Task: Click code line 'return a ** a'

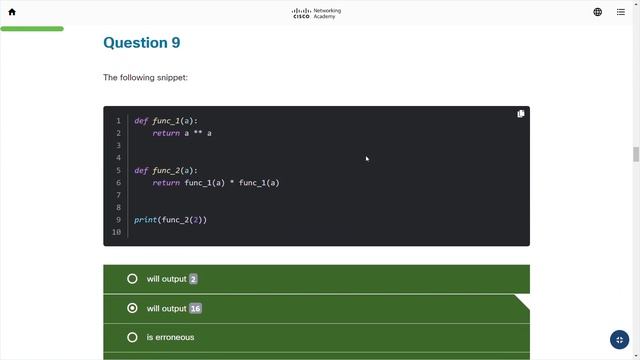Action: 182,133
